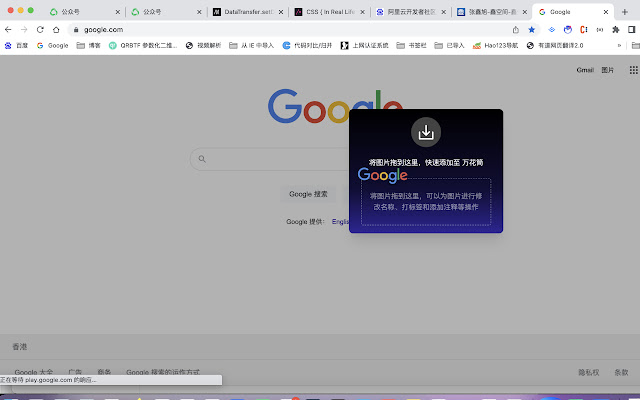Close the 阿里云开发者社区 tab
Viewport: 640px width, 400px height.
(444, 12)
